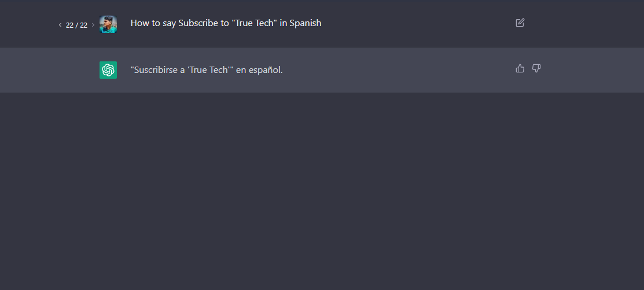
Task: Click the word 'en' in the ChatGPT reply
Action: [241, 70]
